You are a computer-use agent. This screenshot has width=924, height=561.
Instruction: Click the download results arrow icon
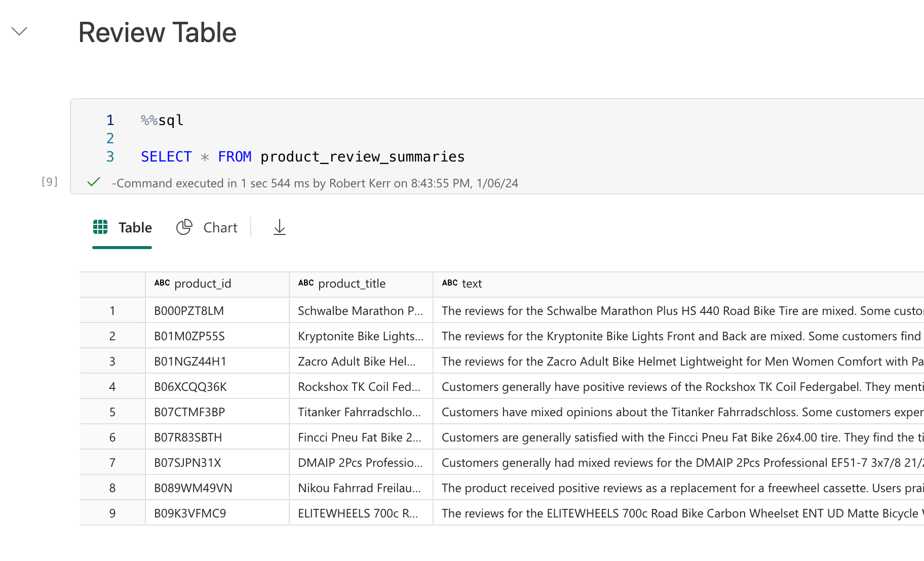tap(279, 228)
